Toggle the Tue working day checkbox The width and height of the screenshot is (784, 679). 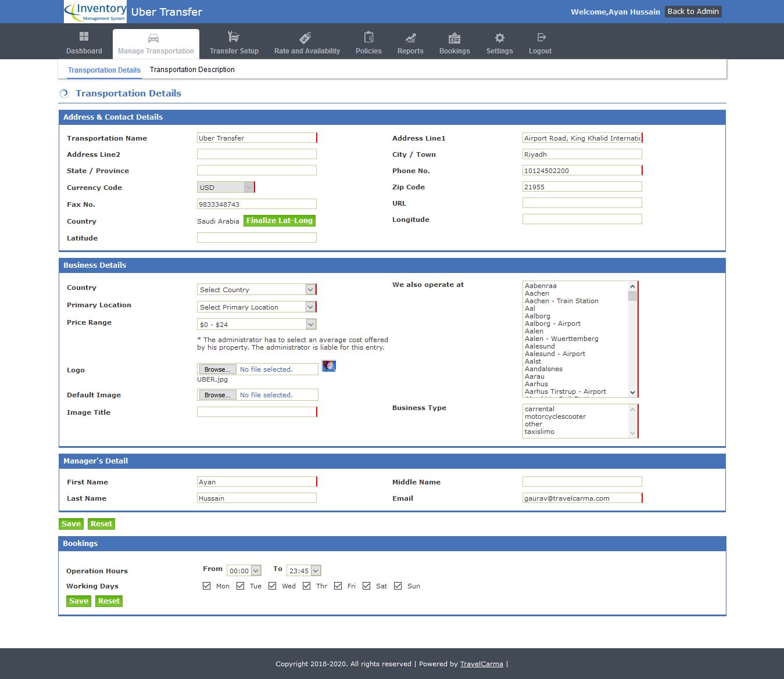(x=240, y=585)
